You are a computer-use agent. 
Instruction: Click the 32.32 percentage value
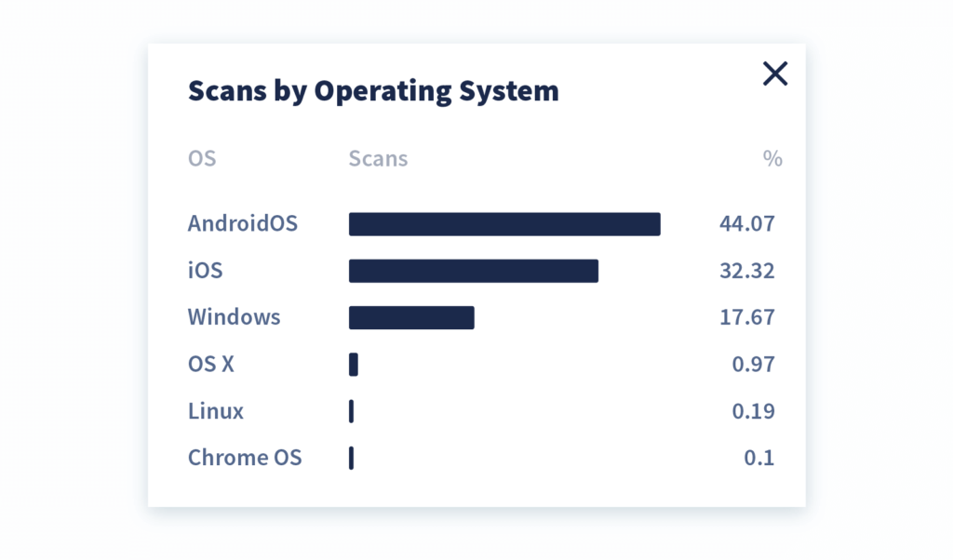[x=748, y=271]
